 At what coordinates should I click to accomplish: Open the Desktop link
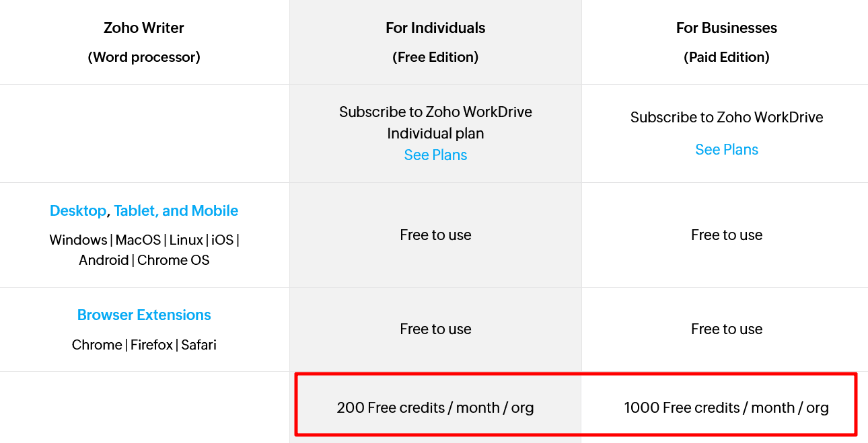pos(78,211)
